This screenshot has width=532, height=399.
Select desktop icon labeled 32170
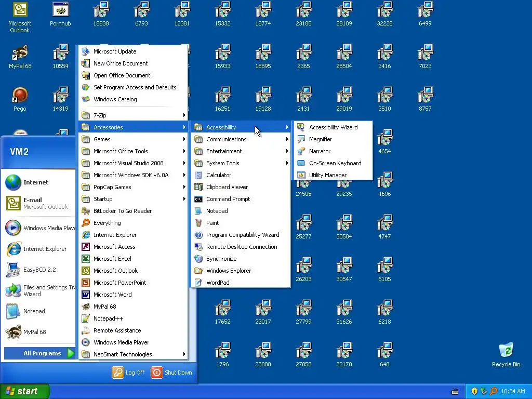click(x=344, y=355)
